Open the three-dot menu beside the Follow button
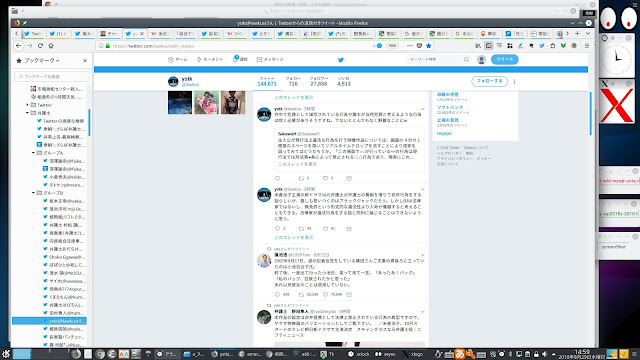The image size is (640, 360). tap(514, 82)
